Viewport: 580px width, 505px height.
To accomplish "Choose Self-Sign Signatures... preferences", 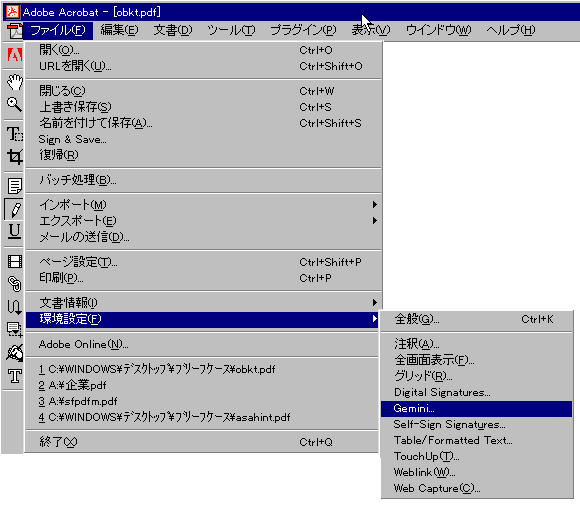I will coord(476,424).
